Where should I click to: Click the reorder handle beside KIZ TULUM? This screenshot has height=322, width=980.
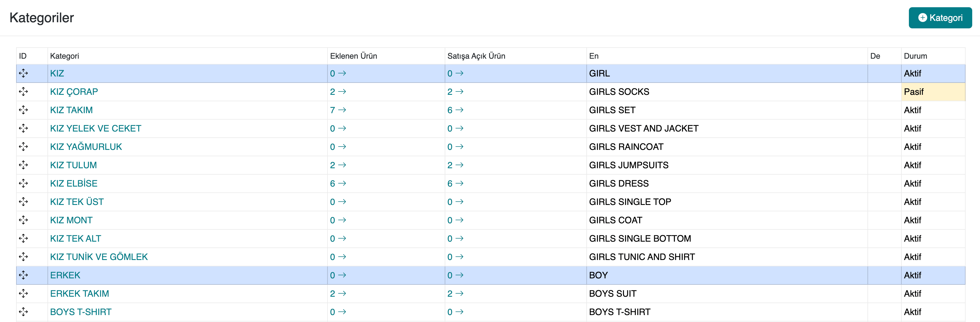[23, 165]
